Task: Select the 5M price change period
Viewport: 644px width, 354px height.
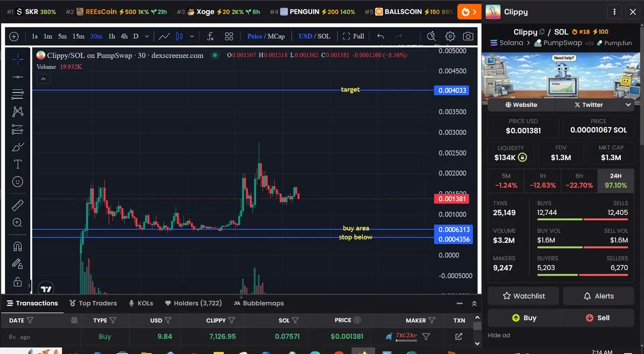Action: 506,180
